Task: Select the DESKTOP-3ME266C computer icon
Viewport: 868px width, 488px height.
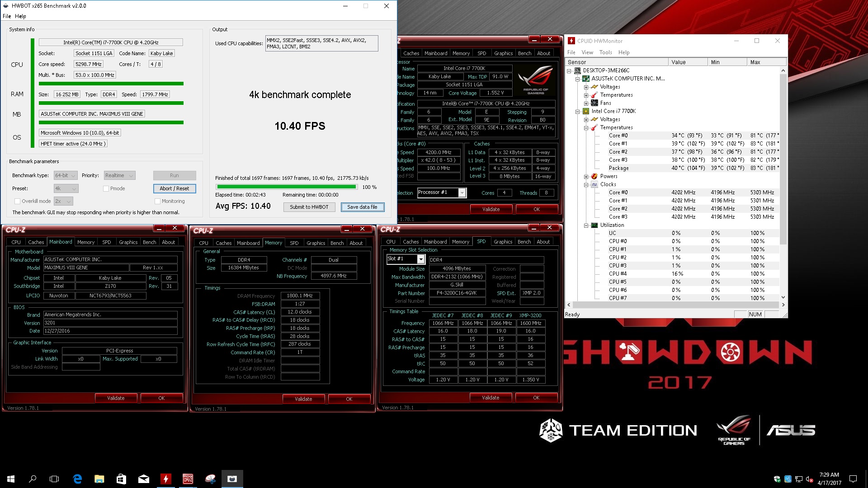Action: pos(577,70)
